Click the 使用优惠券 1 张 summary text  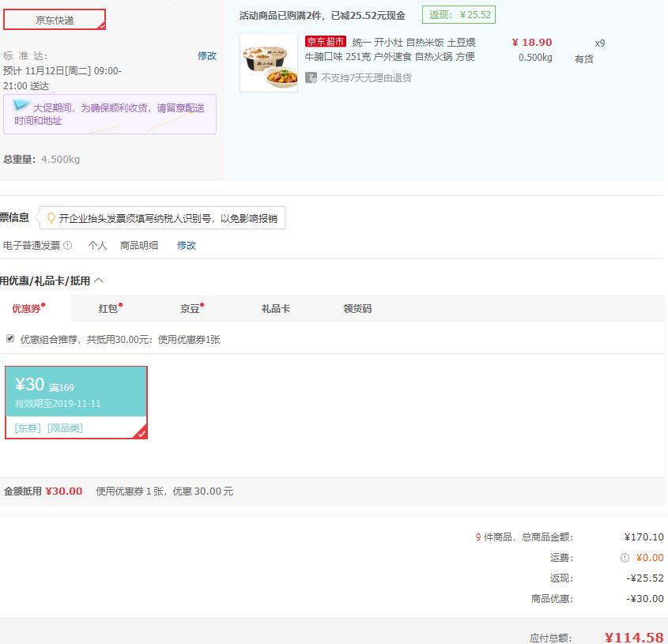click(164, 491)
